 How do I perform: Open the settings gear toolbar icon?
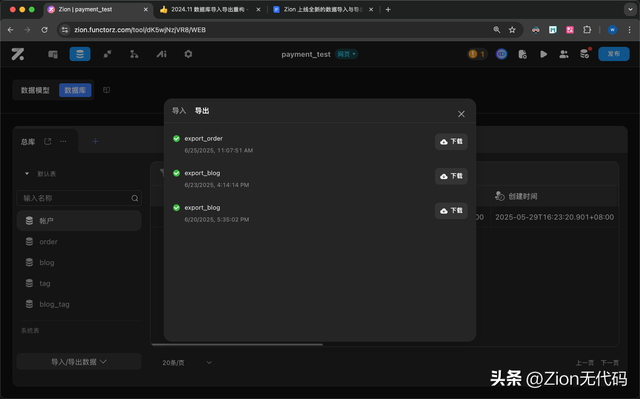[188, 54]
